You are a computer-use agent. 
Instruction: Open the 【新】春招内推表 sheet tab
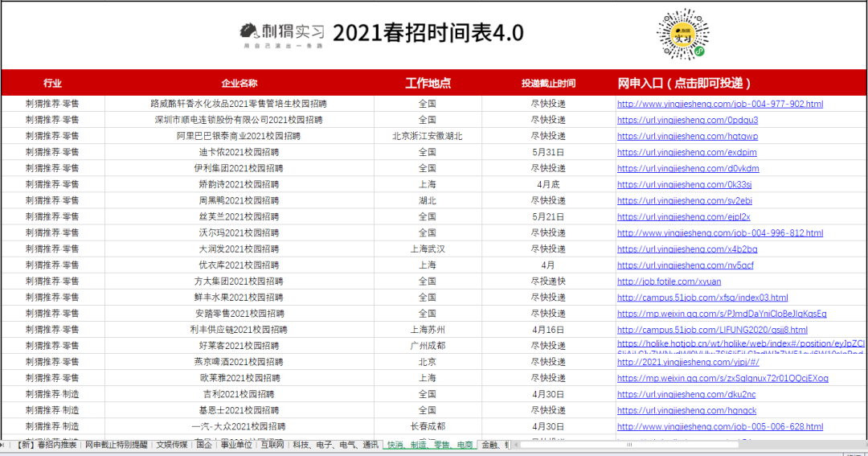pos(46,445)
